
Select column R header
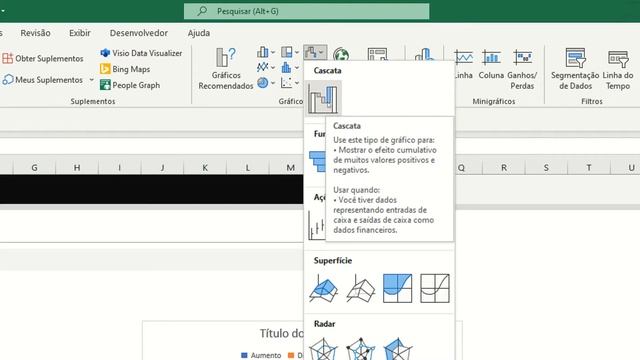tap(504, 167)
